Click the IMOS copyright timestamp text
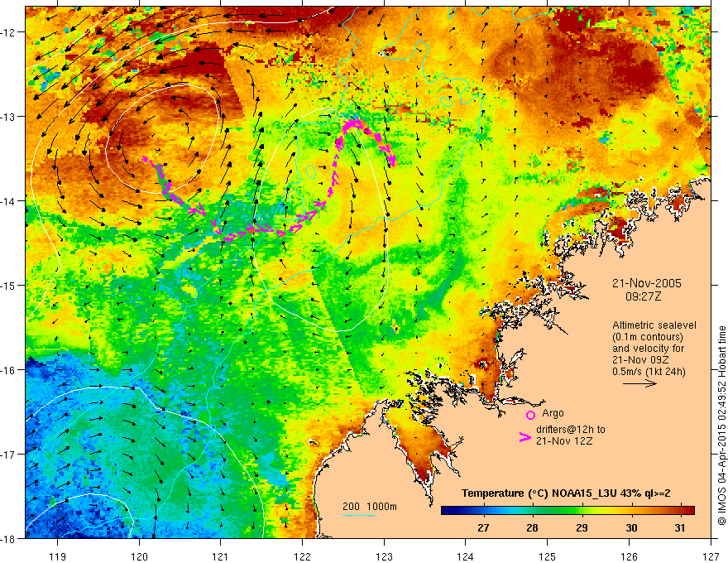728x563 pixels. point(722,426)
